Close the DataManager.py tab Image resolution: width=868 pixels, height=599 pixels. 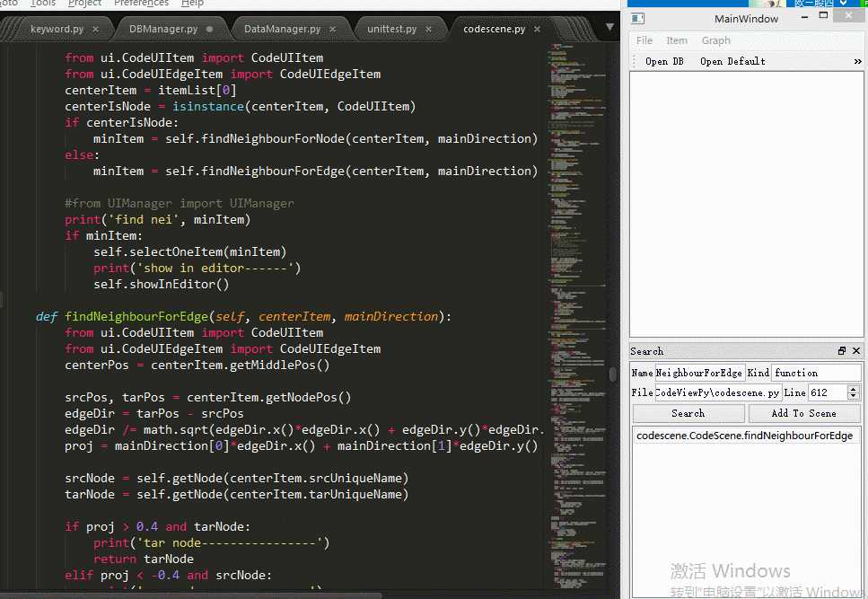[332, 30]
